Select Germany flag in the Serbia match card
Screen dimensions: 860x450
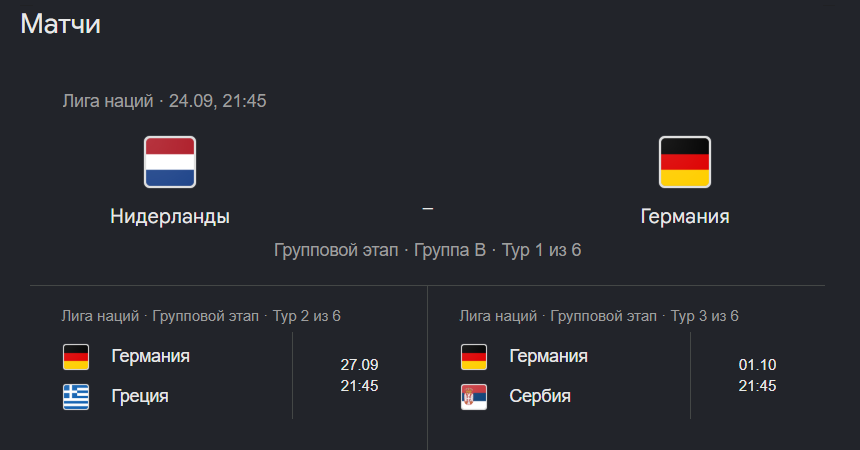coord(474,357)
